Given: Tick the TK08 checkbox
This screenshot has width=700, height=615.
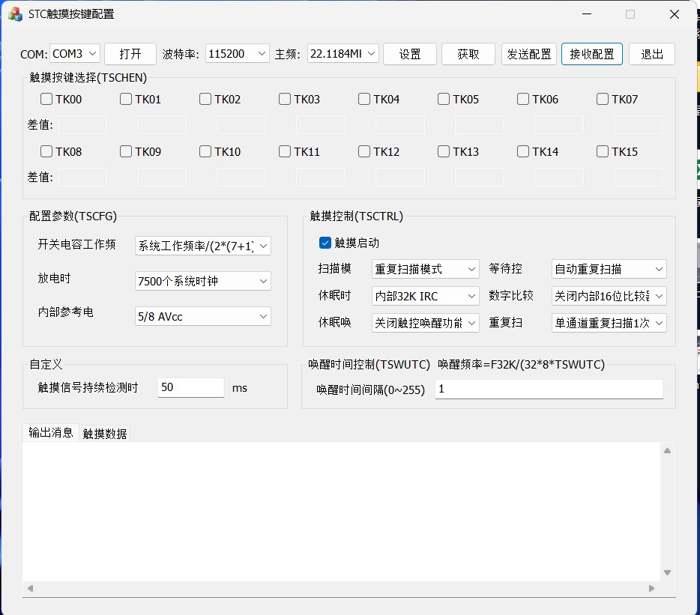Looking at the screenshot, I should [46, 152].
